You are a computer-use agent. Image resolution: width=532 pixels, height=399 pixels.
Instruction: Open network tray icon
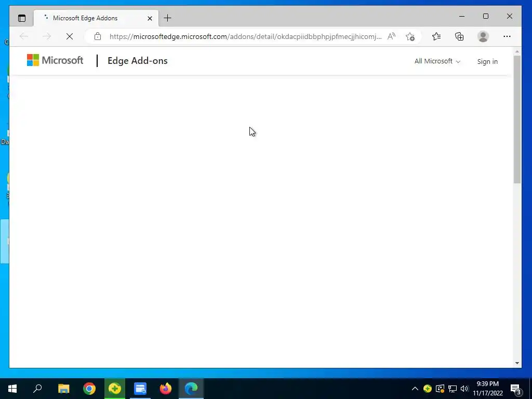453,389
